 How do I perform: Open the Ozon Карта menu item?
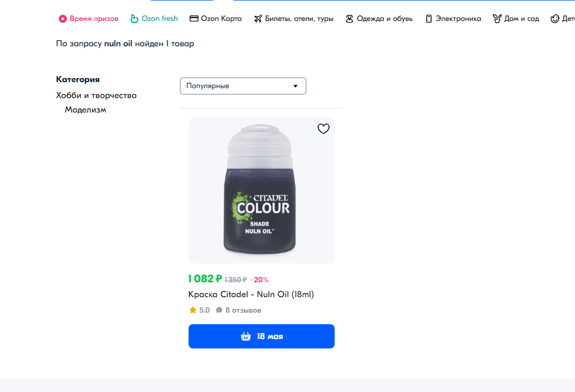click(x=216, y=19)
